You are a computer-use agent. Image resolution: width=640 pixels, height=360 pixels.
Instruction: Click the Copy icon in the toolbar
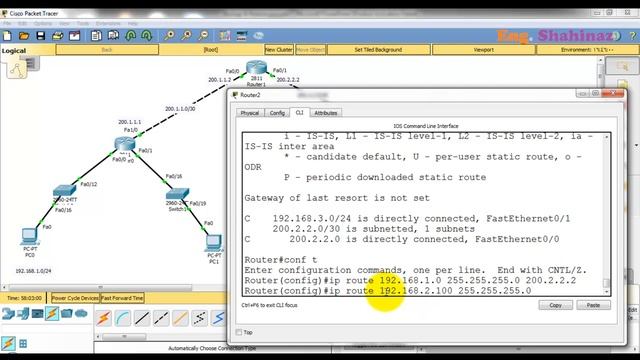click(x=96, y=36)
